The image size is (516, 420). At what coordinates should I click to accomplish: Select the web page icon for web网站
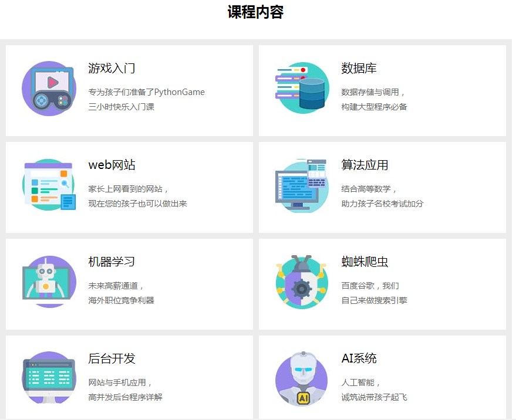click(x=48, y=185)
